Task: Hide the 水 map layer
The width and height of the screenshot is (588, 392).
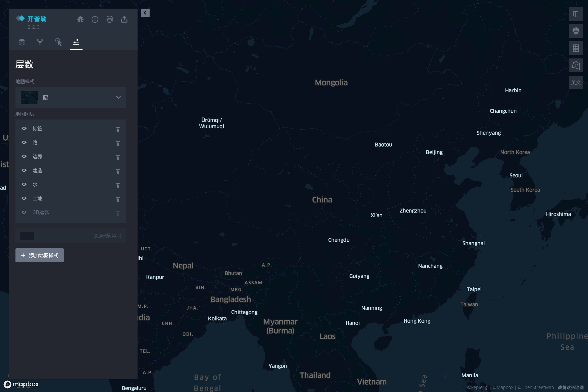Action: 24,184
